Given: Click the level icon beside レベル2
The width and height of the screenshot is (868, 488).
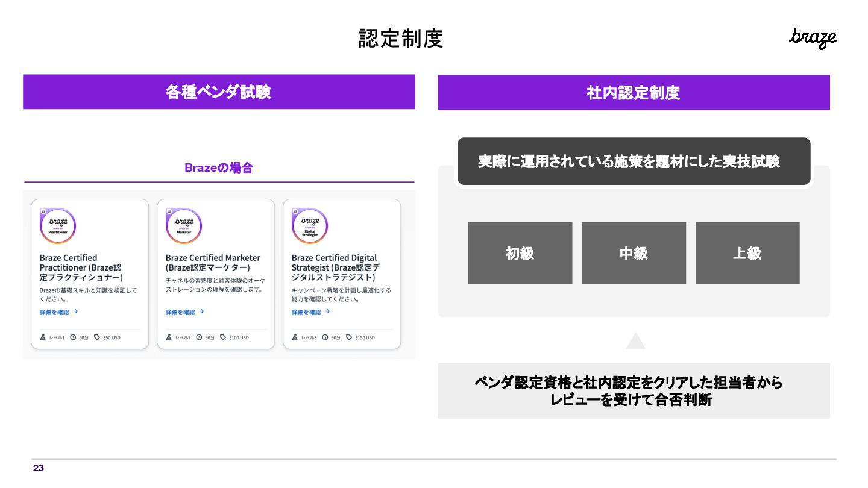Looking at the screenshot, I should [x=169, y=337].
